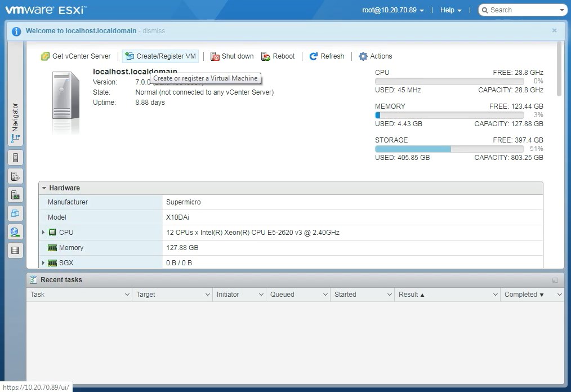Click the Storage usage progress bar
The height and width of the screenshot is (392, 571).
449,149
